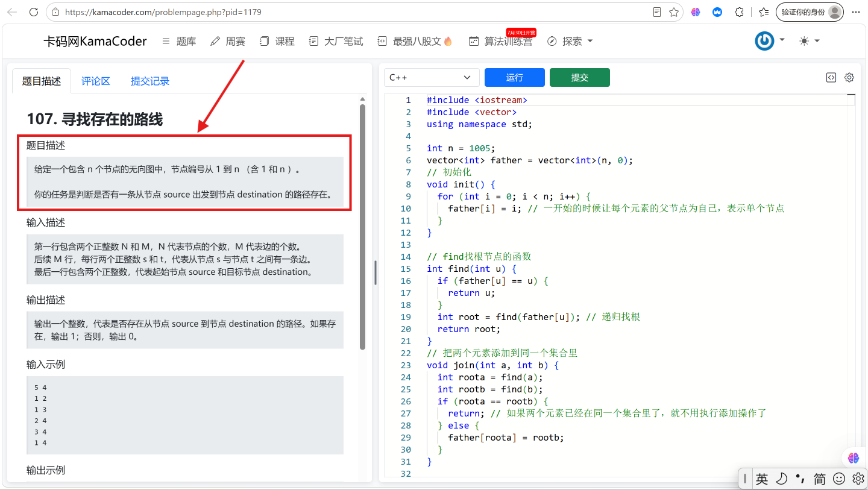
Task: Click the blue round W extension icon
Action: tap(717, 12)
